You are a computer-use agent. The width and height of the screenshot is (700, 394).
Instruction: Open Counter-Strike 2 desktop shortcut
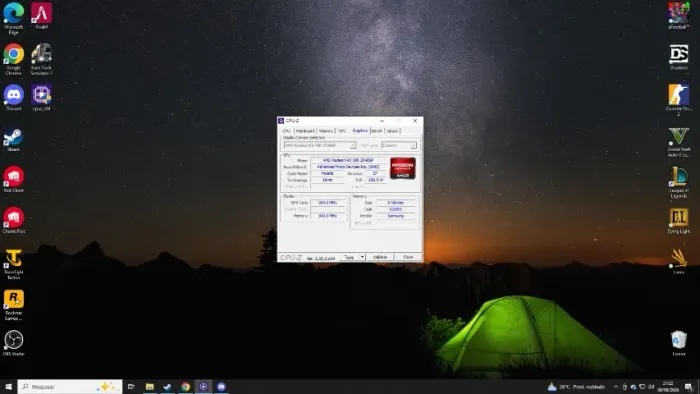679,100
